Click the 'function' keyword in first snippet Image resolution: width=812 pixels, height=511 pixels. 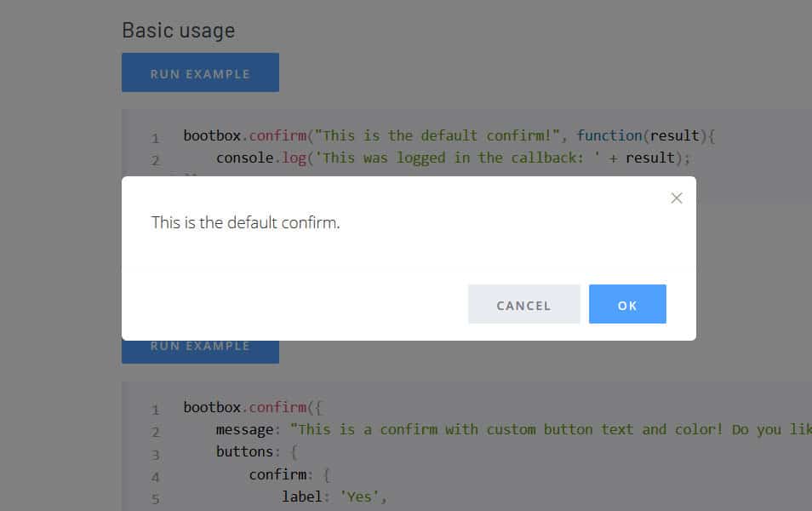coord(609,135)
